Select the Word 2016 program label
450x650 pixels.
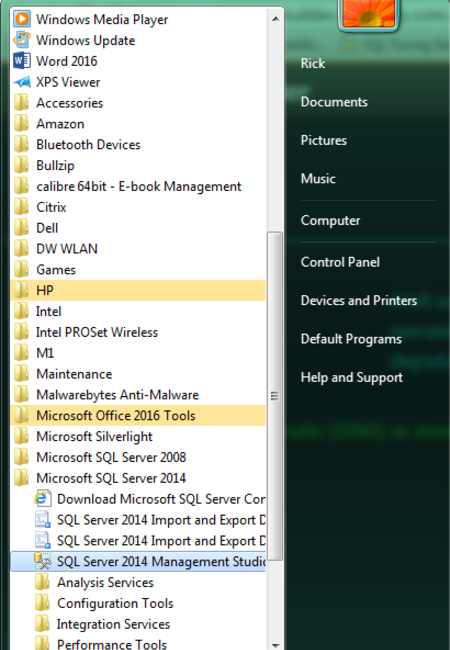click(x=67, y=61)
